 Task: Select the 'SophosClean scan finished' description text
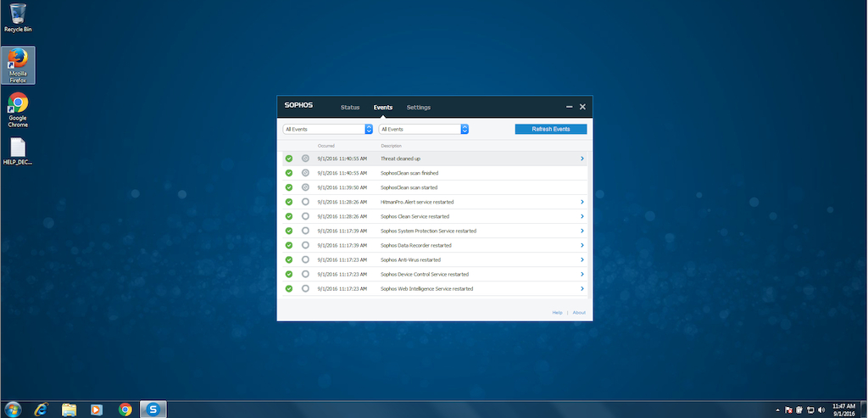coord(409,173)
